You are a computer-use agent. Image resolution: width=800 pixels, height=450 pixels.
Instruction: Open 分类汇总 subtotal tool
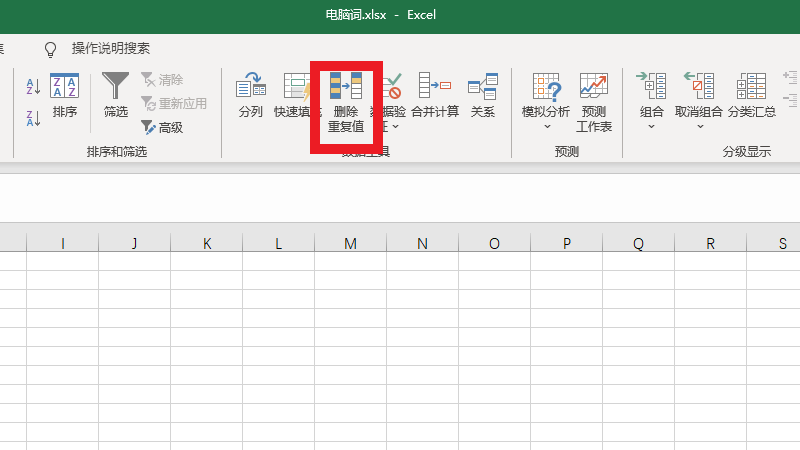(x=752, y=96)
